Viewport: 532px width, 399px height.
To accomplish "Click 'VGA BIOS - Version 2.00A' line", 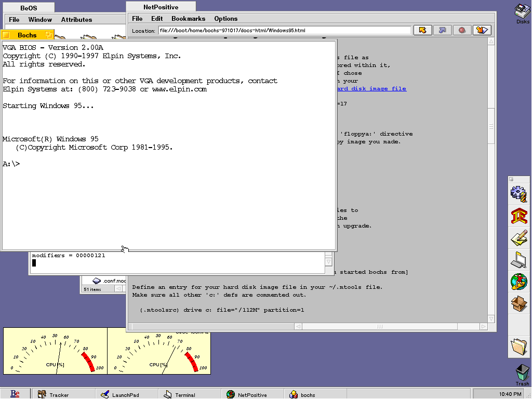I will click(52, 47).
